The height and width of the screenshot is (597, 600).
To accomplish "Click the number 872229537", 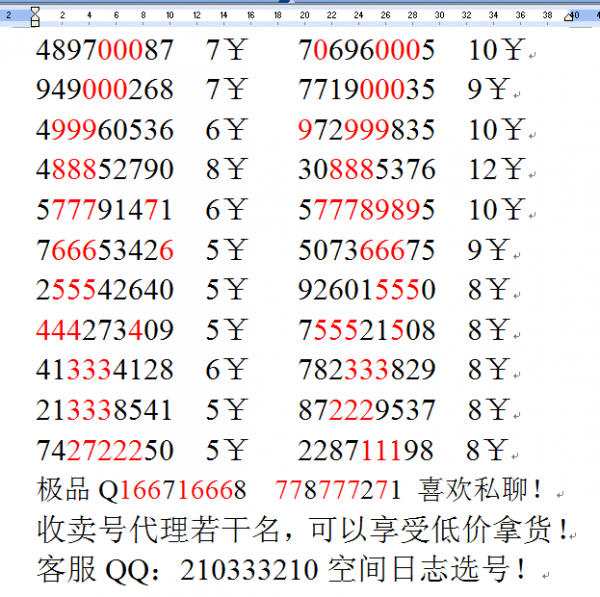I will coord(367,410).
